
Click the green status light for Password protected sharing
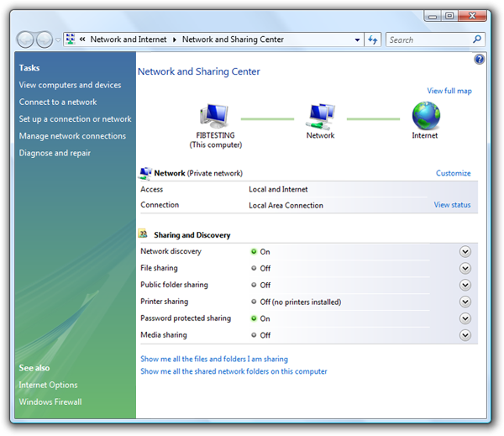coord(254,318)
